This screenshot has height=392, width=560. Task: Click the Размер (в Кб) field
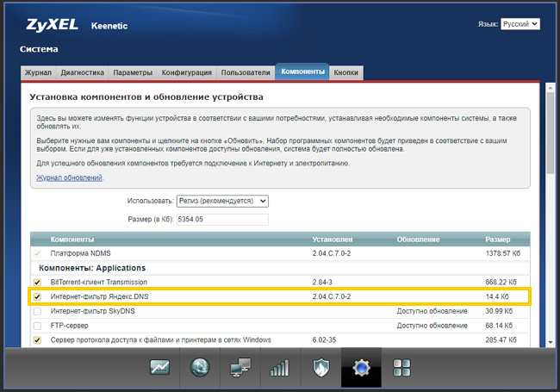pyautogui.click(x=222, y=220)
